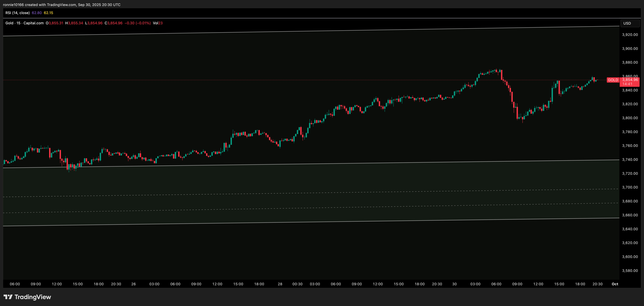Click the red GOLD symbol tag
644x306 pixels.
point(613,80)
